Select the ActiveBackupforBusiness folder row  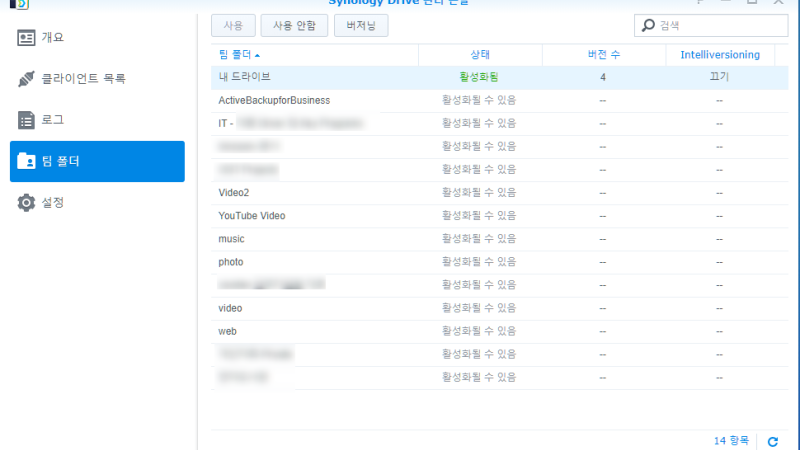[x=499, y=101]
